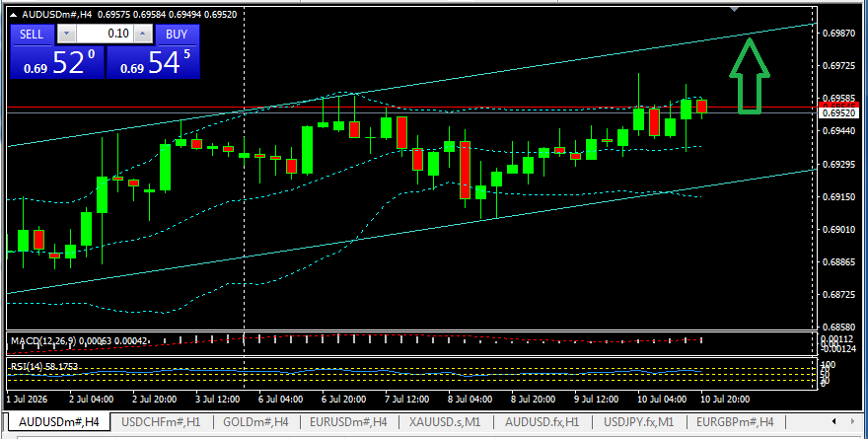The image size is (868, 439).
Task: Click the 2 Jul 20:00 time label
Action: (x=155, y=400)
